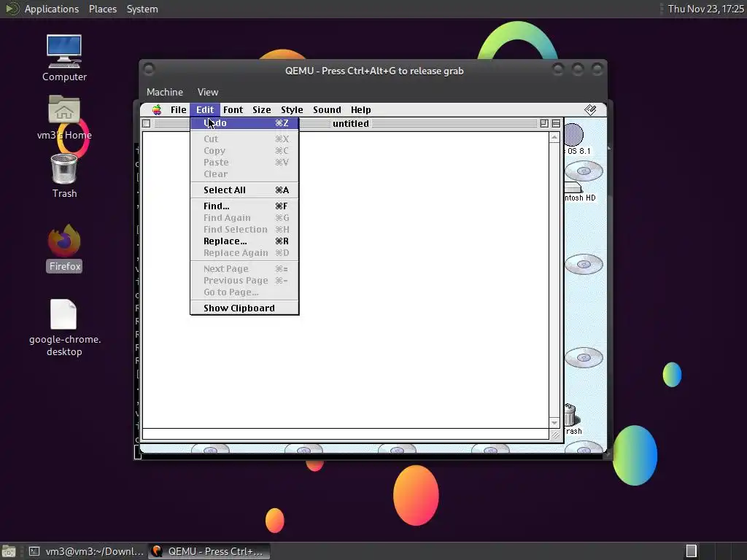Select the Mac OS Trash icon
Screen dimensions: 747x560
click(x=570, y=415)
